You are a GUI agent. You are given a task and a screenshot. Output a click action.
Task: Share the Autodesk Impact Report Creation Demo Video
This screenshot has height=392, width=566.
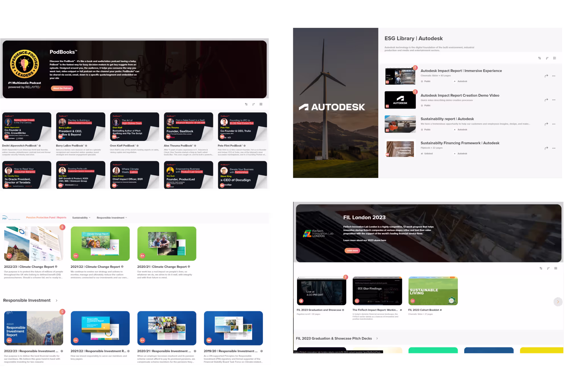546,100
